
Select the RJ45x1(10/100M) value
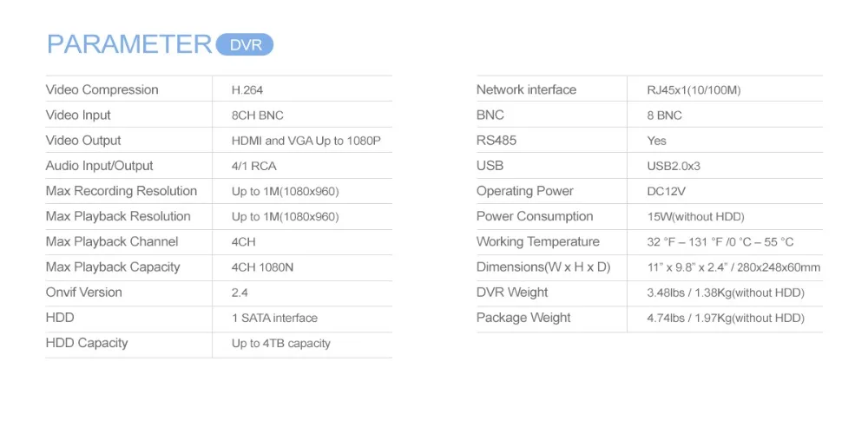tap(694, 90)
